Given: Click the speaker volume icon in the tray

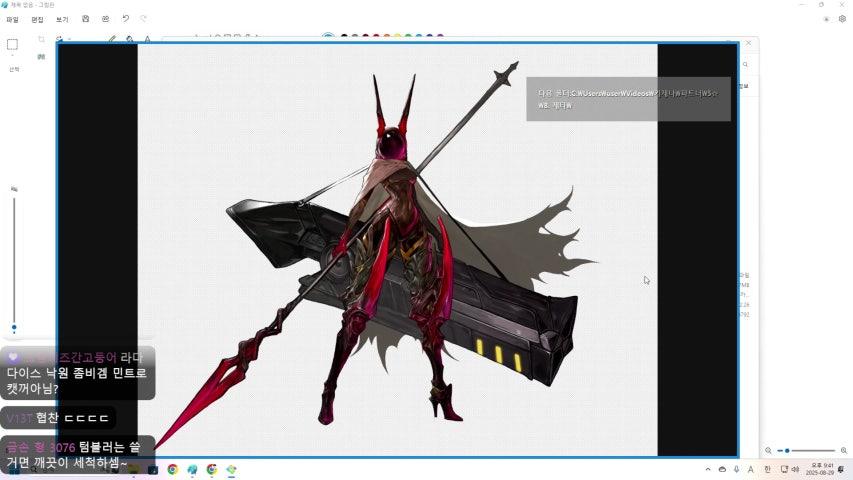Looking at the screenshot, I should 795,469.
